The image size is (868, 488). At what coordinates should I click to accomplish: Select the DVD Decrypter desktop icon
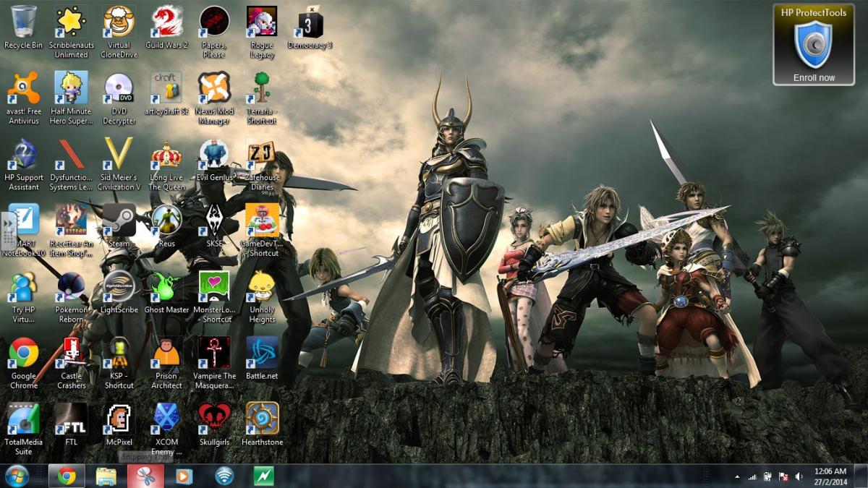pos(119,98)
